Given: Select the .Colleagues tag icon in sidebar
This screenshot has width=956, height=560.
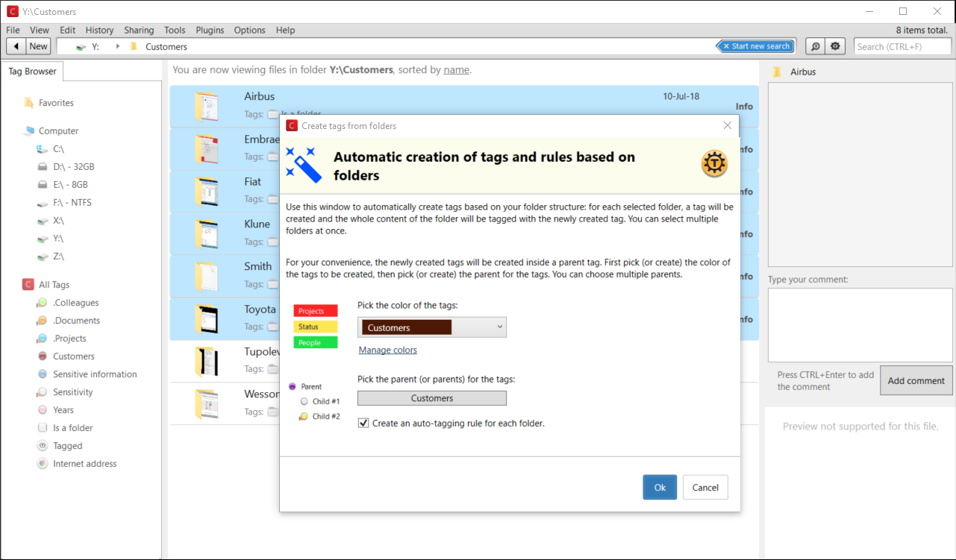Looking at the screenshot, I should 43,303.
